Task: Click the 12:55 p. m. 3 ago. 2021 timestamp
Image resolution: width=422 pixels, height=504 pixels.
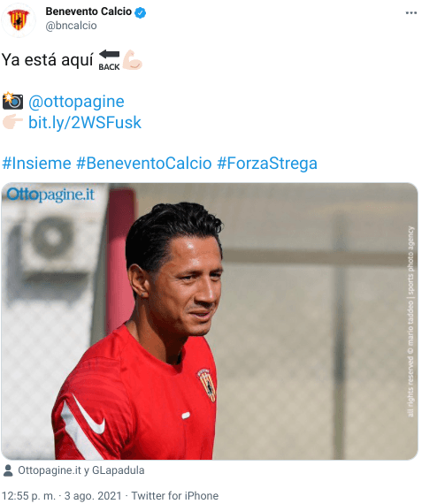Action: pyautogui.click(x=62, y=495)
